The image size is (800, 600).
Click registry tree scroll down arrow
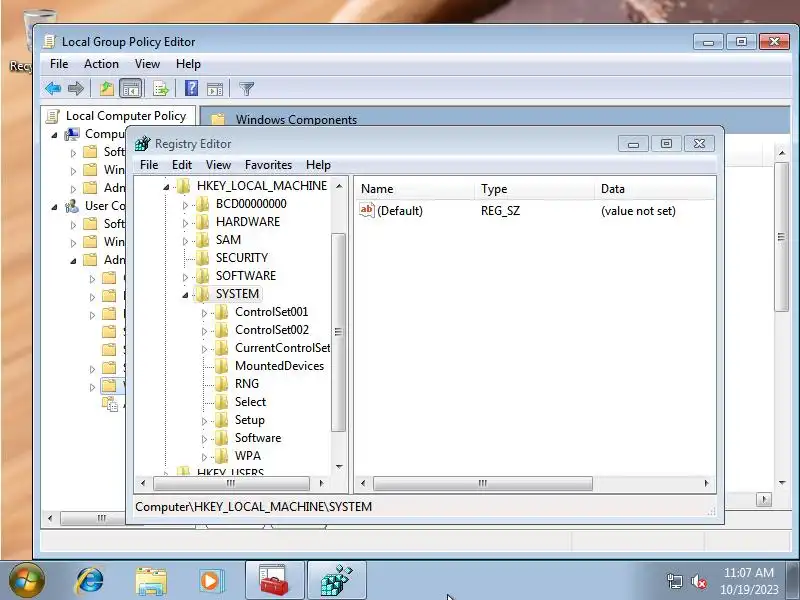click(x=339, y=467)
